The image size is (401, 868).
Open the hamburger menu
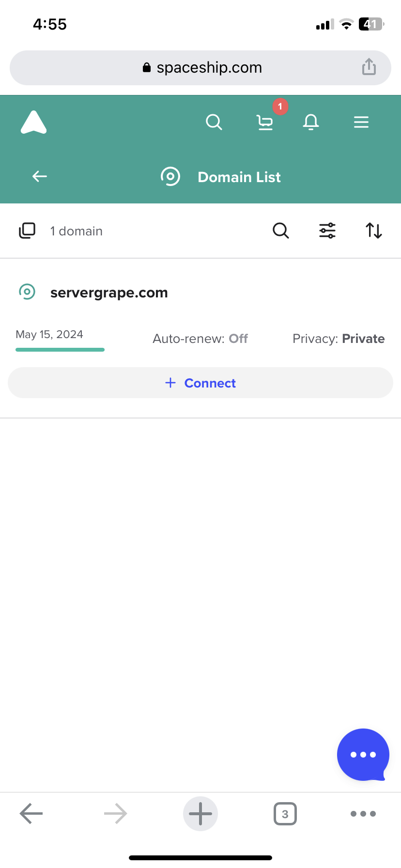361,122
